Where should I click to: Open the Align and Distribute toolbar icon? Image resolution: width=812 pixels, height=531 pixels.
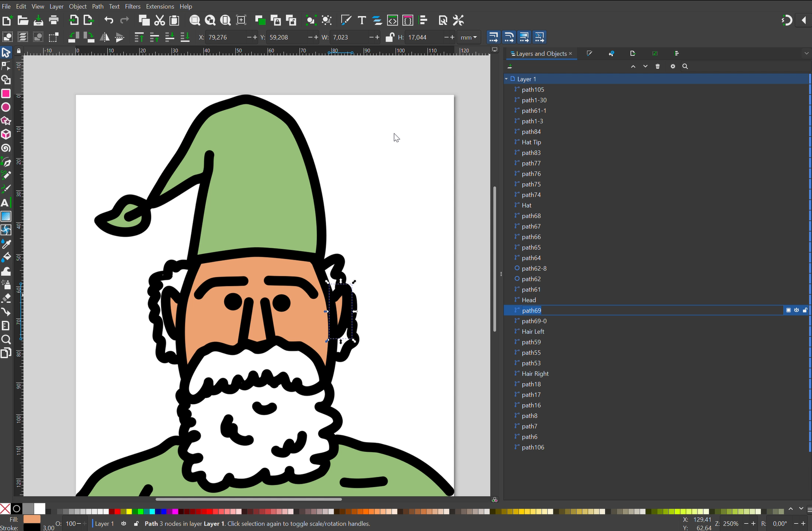tap(424, 20)
